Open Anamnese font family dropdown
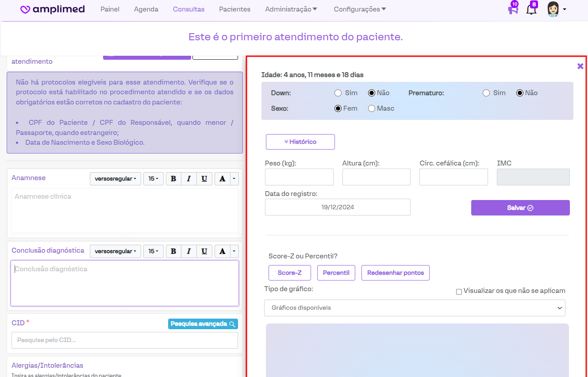This screenshot has width=588, height=377. click(115, 179)
